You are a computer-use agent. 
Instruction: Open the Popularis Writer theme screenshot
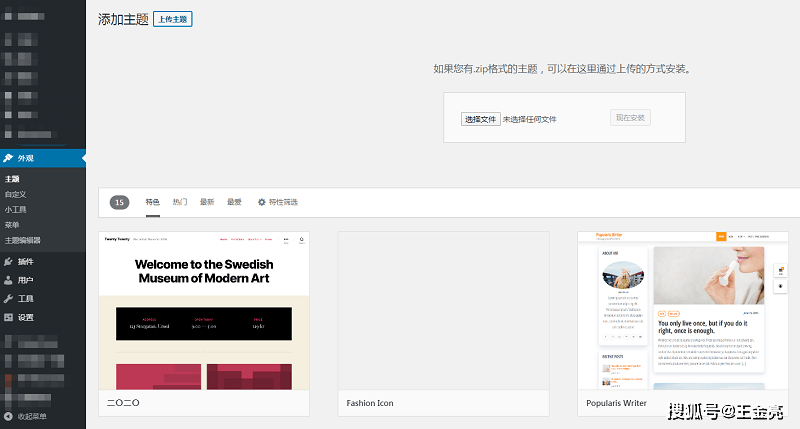[x=683, y=311]
